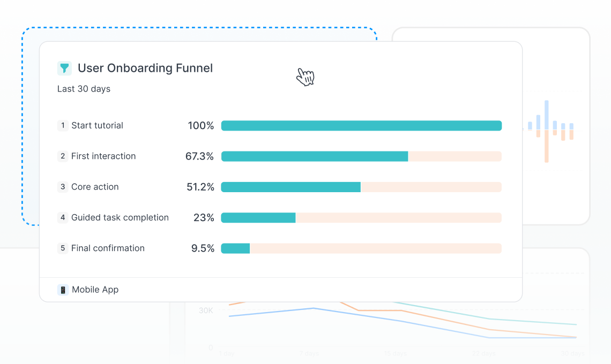
Task: Open the Last 30 days selector
Action: pos(84,88)
